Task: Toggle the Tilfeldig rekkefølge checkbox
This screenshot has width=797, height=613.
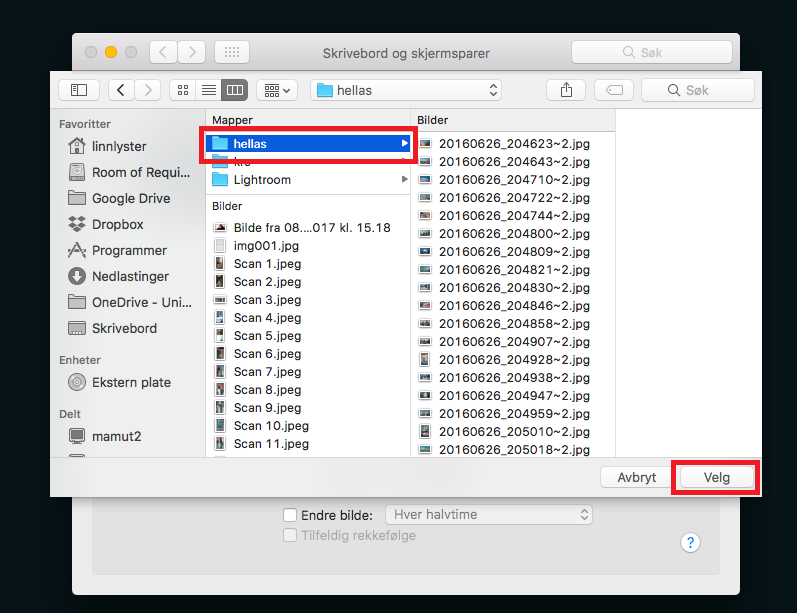Action: [x=290, y=535]
